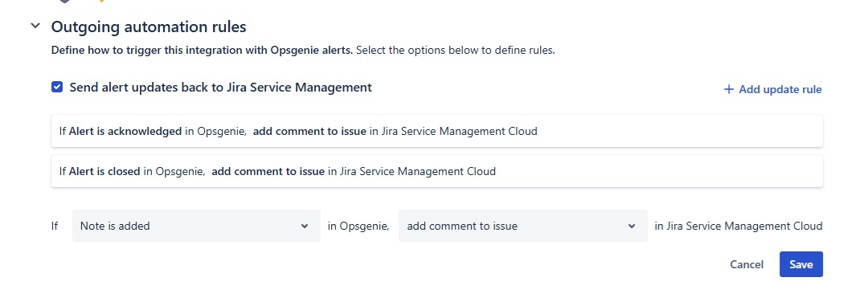Collapse the Outgoing automation rules section
The height and width of the screenshot is (302, 868).
pos(35,26)
